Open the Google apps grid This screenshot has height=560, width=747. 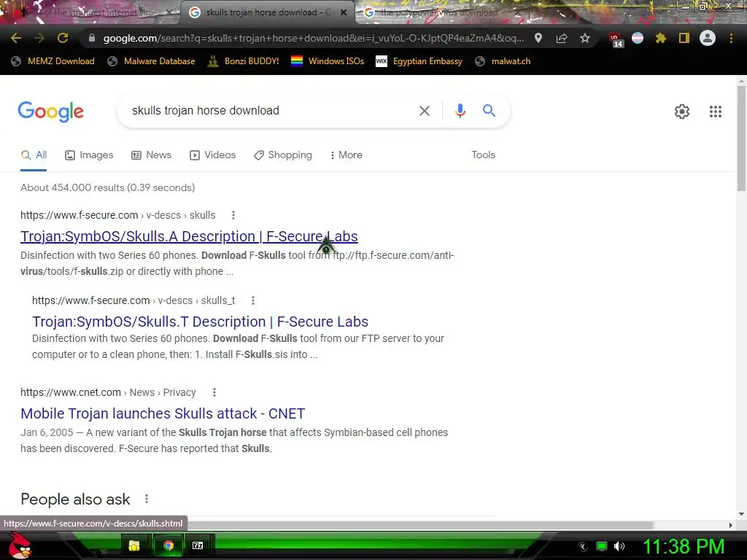coord(716,112)
